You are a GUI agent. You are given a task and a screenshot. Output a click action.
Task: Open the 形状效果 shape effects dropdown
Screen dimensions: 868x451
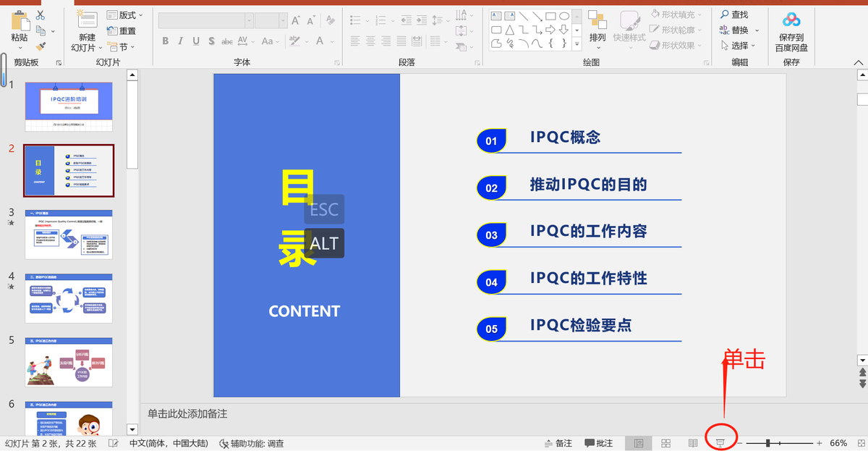tap(677, 46)
